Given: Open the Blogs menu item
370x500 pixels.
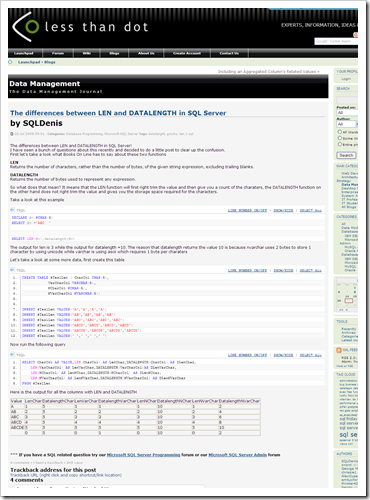Looking at the screenshot, I should tap(114, 53).
